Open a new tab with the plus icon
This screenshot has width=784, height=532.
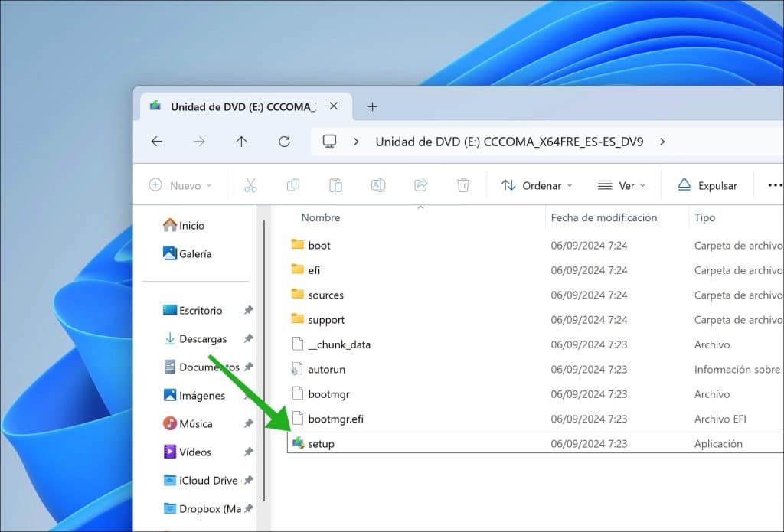click(372, 106)
